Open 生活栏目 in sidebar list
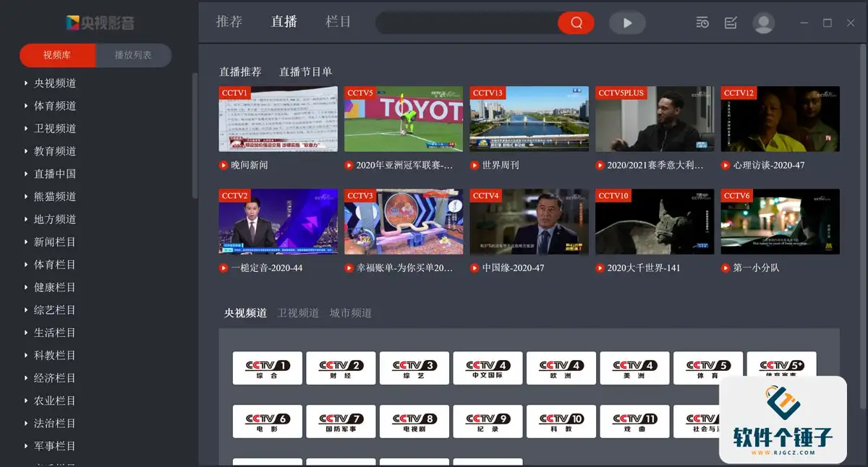Image resolution: width=868 pixels, height=467 pixels. pyautogui.click(x=55, y=333)
